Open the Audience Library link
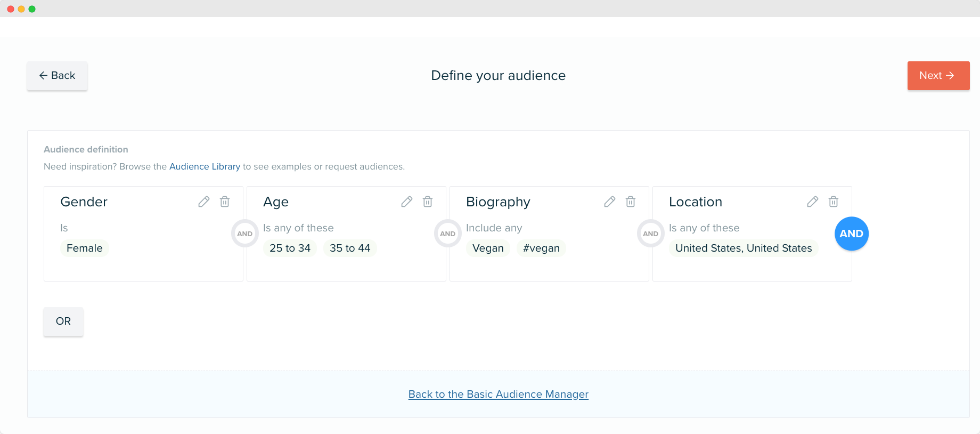 coord(205,166)
